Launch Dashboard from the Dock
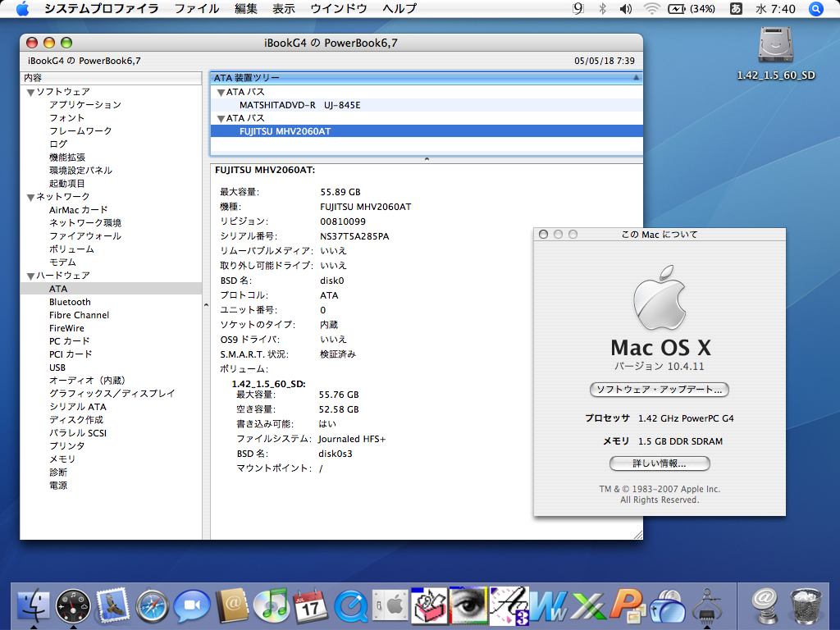 [x=73, y=605]
